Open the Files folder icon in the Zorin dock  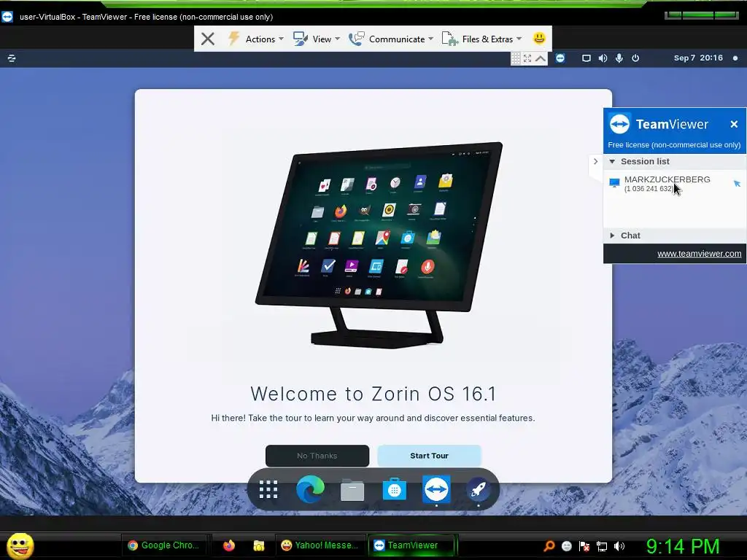coord(352,489)
